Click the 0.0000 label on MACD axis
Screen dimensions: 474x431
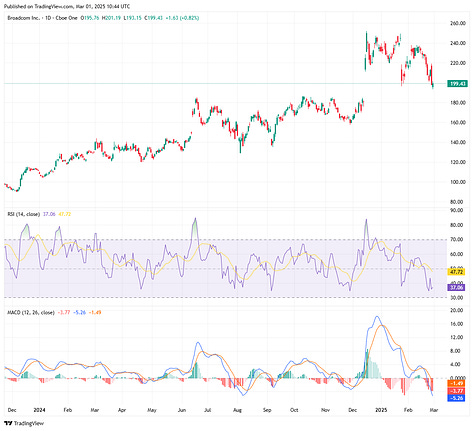(x=457, y=378)
